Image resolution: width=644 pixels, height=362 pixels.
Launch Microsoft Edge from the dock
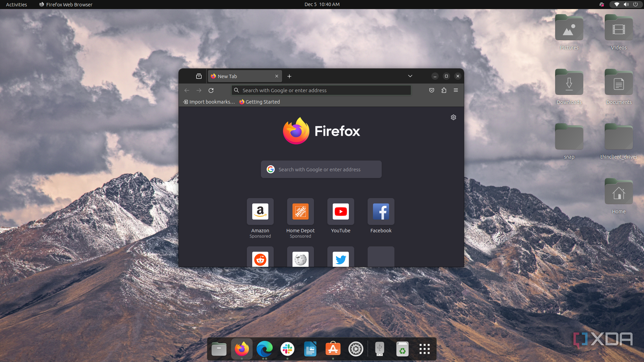coord(265,349)
